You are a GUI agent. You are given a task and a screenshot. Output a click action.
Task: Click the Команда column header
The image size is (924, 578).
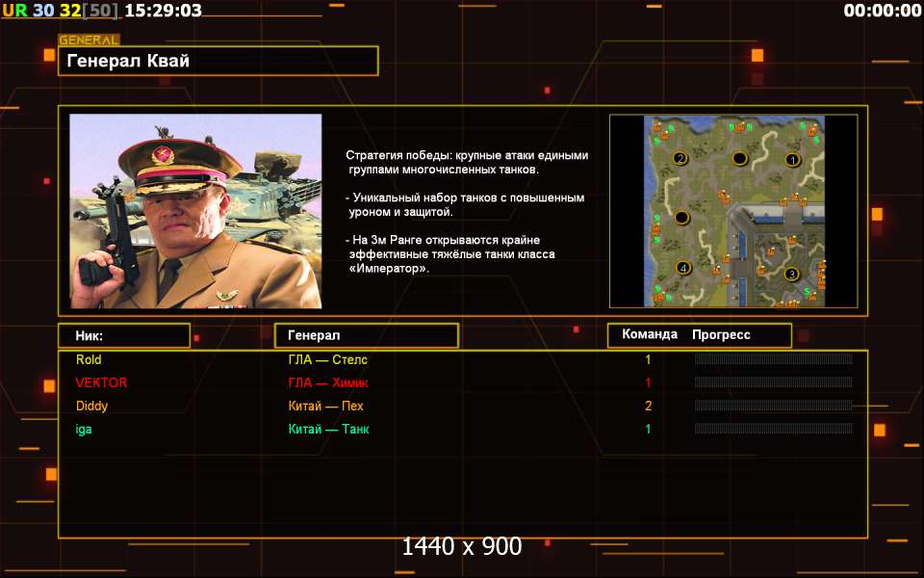click(650, 334)
